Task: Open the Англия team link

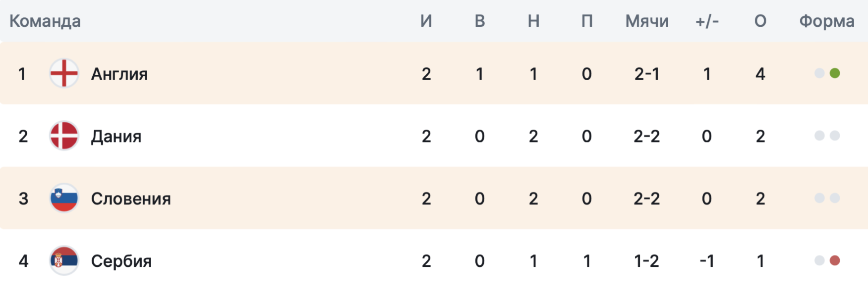Action: coord(119,74)
